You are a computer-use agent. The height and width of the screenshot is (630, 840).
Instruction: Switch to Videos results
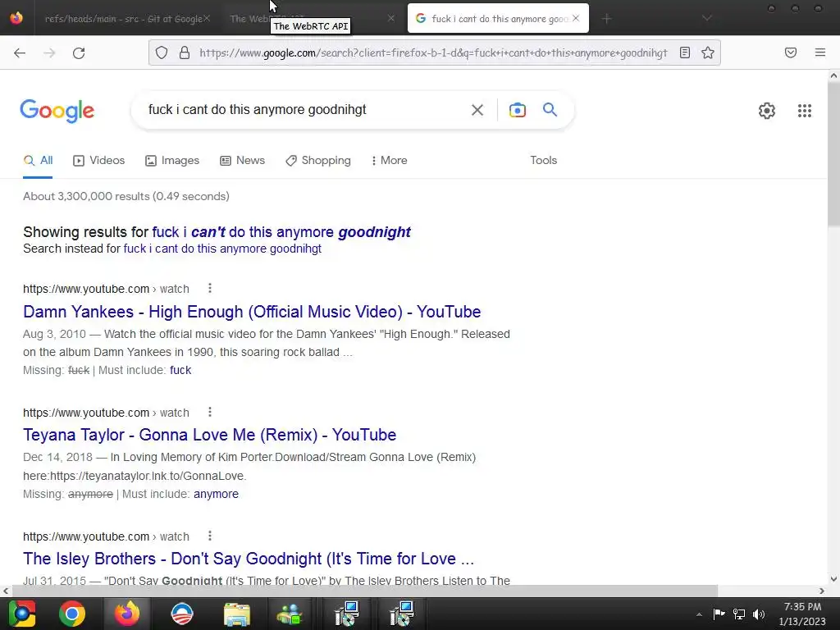99,160
